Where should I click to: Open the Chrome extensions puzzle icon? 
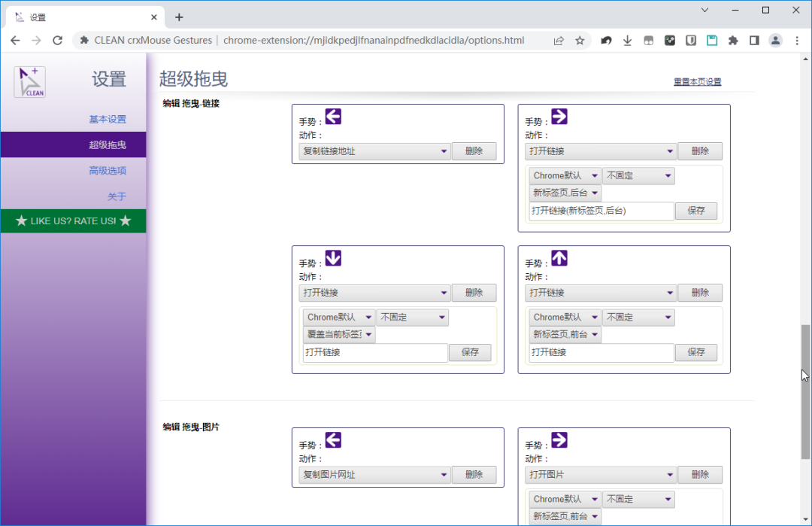pos(732,41)
